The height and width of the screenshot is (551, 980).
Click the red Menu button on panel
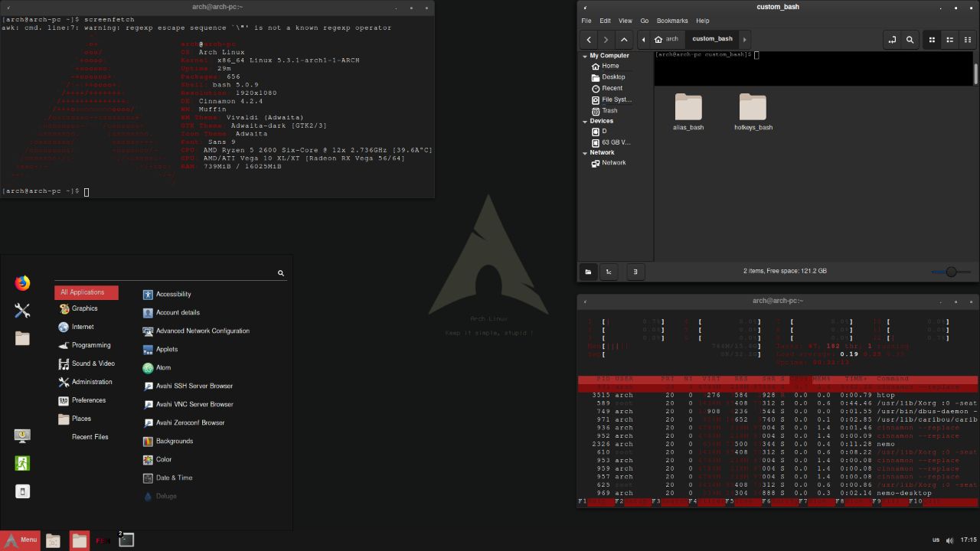(x=20, y=540)
